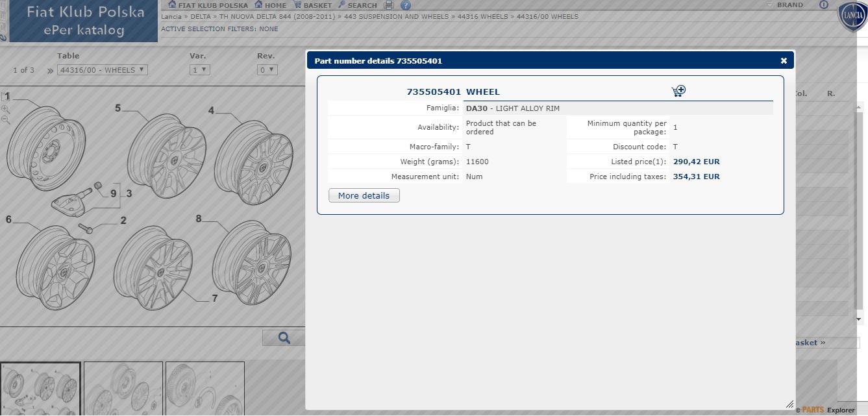Viewport: 868px width, 416px height.
Task: Click the price including taxes 354,31 EUR
Action: 696,177
